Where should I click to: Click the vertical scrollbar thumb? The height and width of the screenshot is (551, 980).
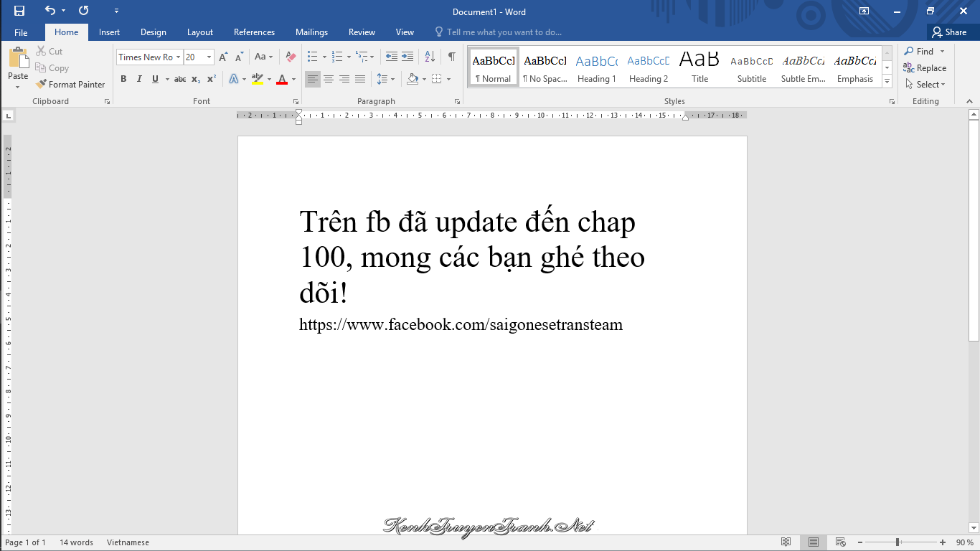tap(974, 230)
